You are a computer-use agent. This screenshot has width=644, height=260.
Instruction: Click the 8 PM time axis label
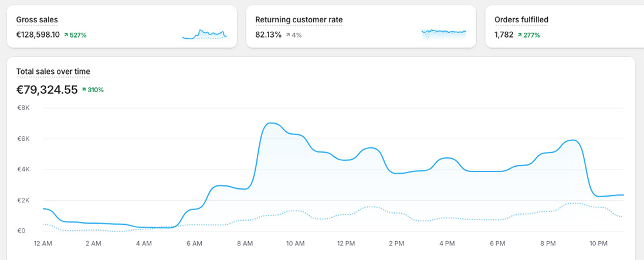(x=547, y=243)
